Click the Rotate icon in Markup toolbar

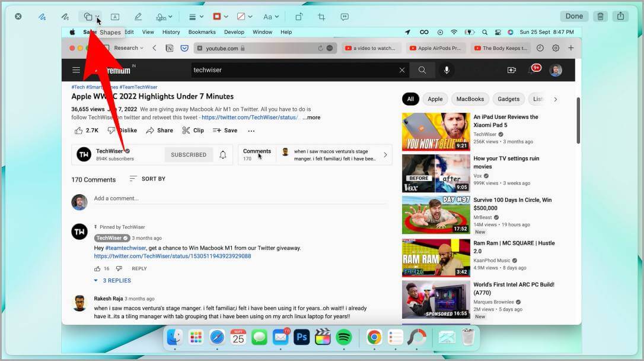pos(299,17)
